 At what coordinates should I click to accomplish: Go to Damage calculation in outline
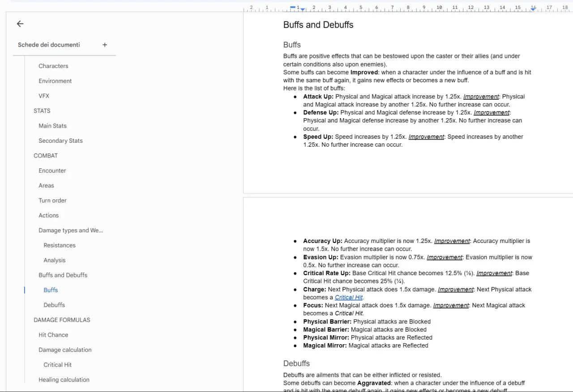pyautogui.click(x=65, y=350)
